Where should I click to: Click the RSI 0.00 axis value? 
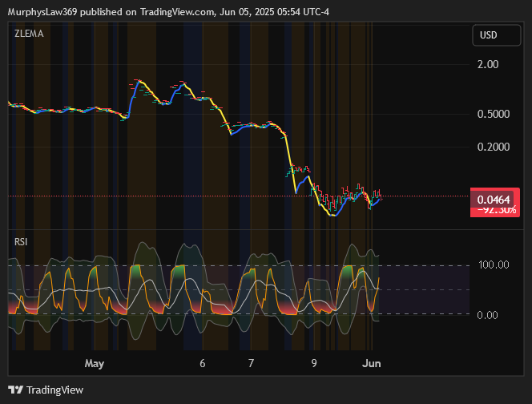[x=487, y=315]
